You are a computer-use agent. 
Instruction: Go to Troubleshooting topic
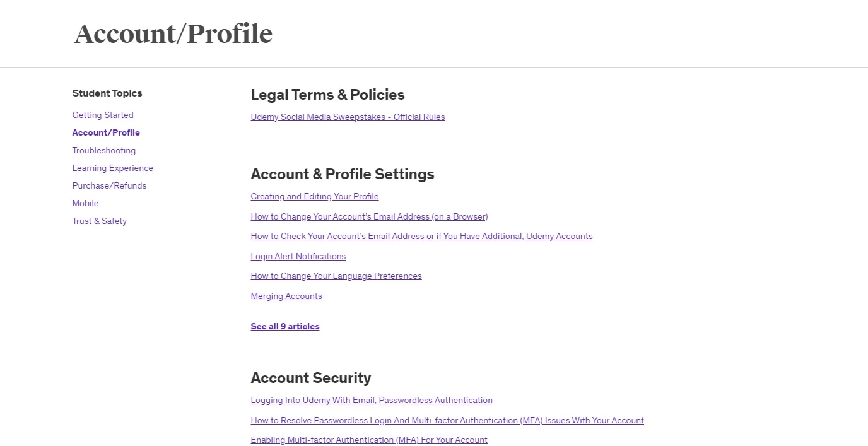pyautogui.click(x=103, y=150)
